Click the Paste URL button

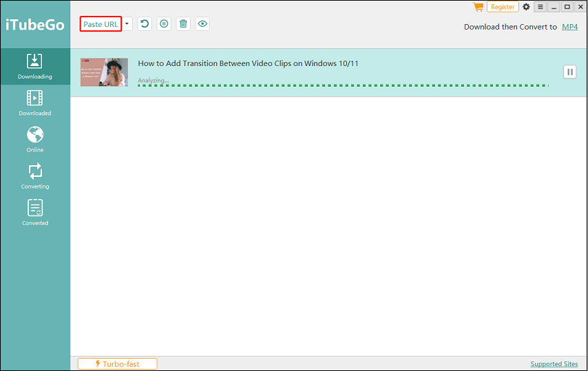pos(101,24)
